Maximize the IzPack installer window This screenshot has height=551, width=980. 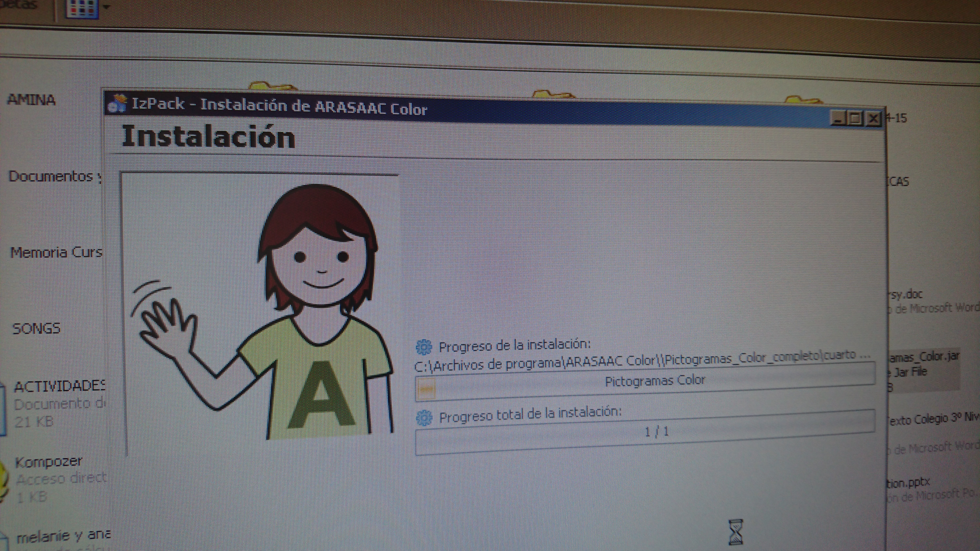(x=855, y=119)
